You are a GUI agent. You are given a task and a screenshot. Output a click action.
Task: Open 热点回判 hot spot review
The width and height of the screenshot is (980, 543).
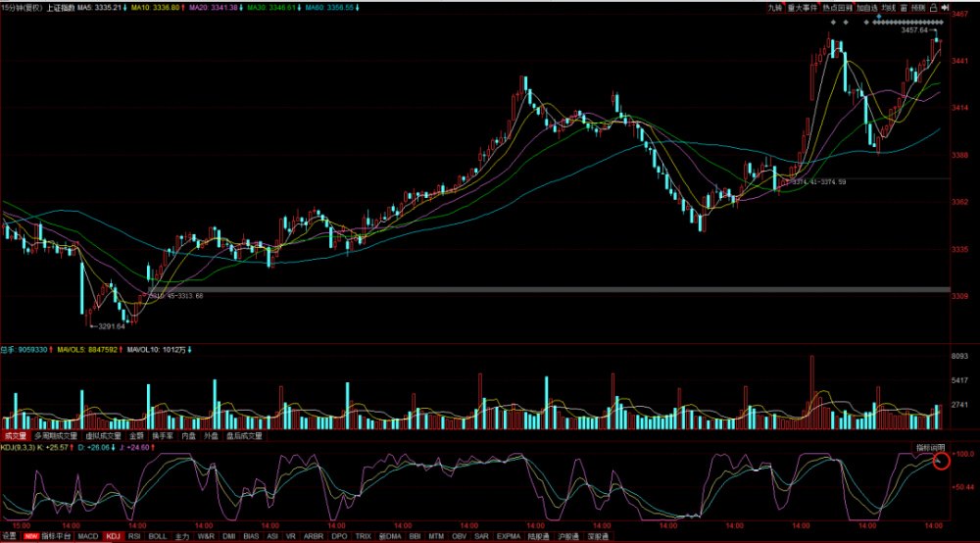point(837,8)
